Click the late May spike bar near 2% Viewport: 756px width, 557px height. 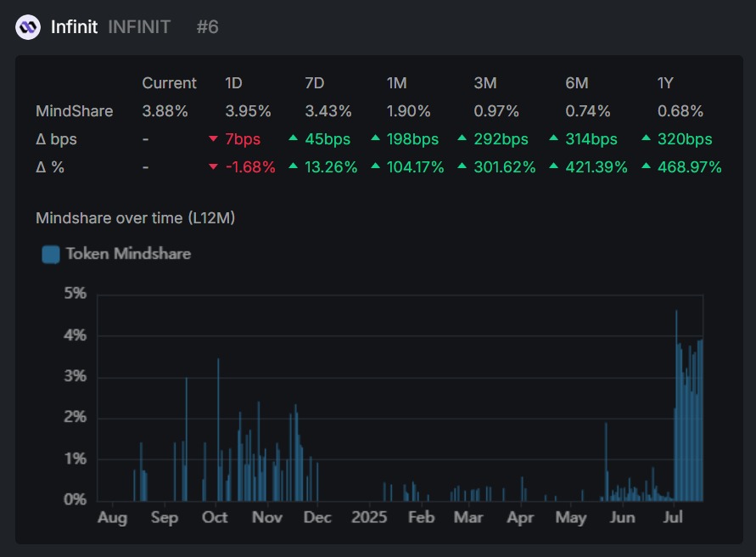point(606,462)
